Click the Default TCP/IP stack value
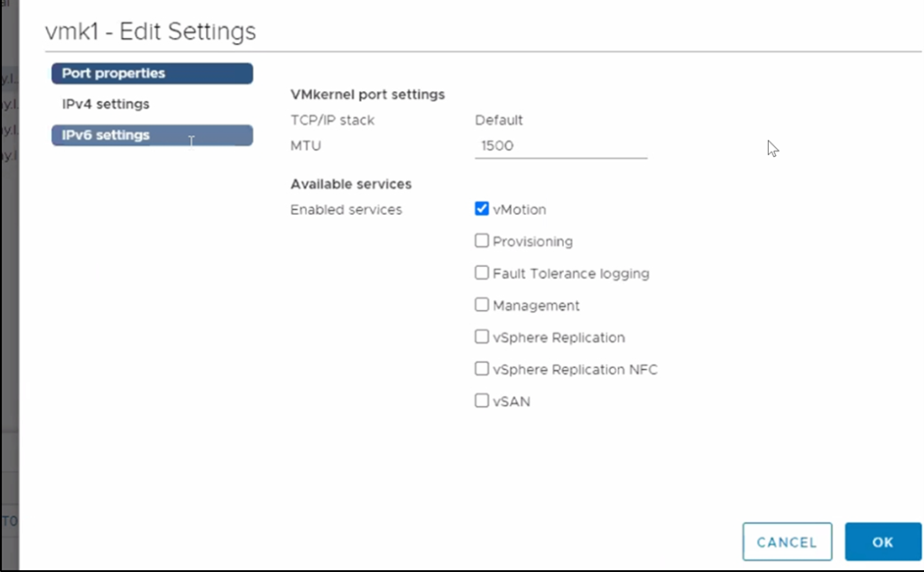The width and height of the screenshot is (924, 572). tap(498, 119)
